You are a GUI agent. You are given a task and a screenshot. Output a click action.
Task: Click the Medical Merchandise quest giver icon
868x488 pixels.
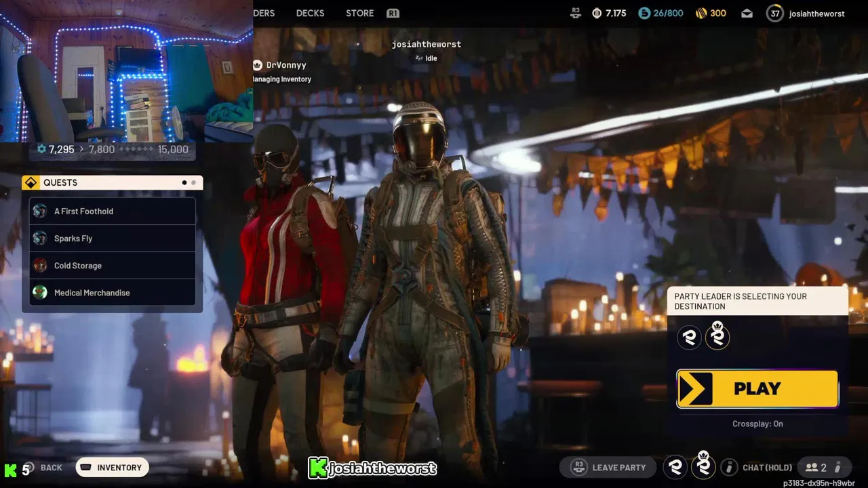pos(40,292)
